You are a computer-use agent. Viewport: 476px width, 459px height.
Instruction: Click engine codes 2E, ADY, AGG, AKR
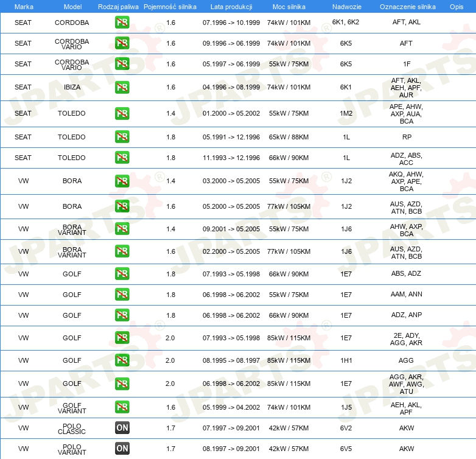[x=406, y=339]
